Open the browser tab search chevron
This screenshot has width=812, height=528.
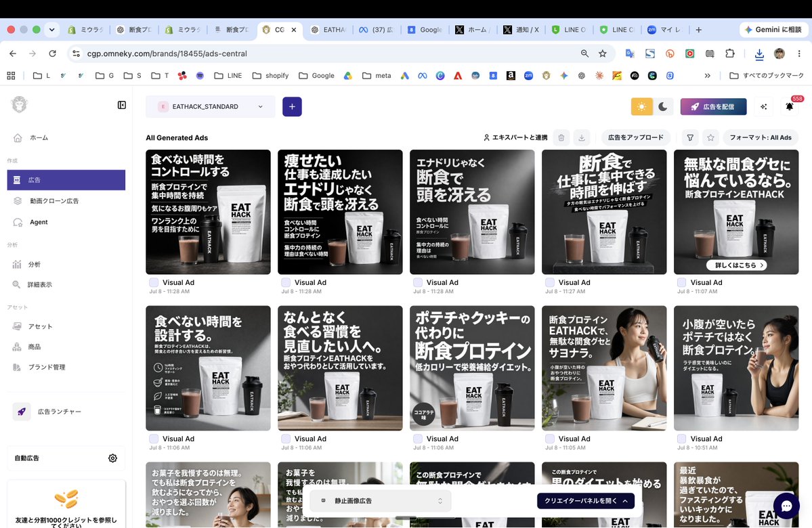click(x=51, y=30)
